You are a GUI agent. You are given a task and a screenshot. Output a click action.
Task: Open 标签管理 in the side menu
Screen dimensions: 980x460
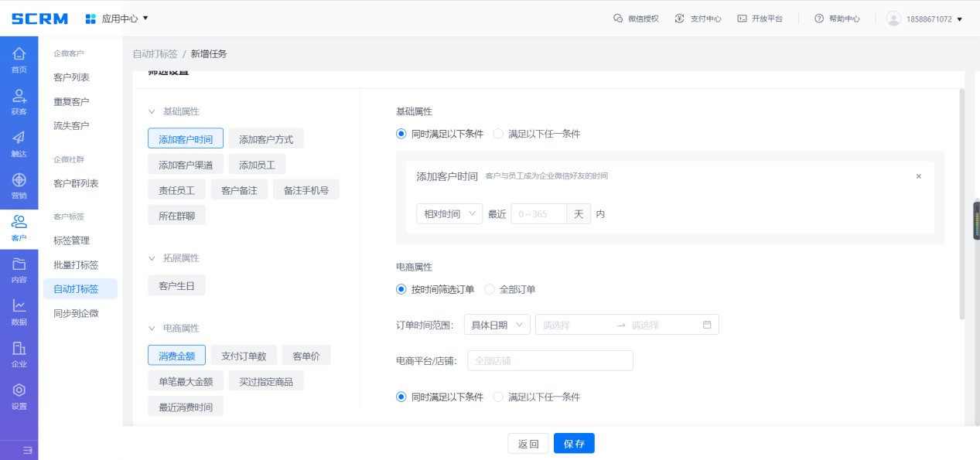point(71,240)
